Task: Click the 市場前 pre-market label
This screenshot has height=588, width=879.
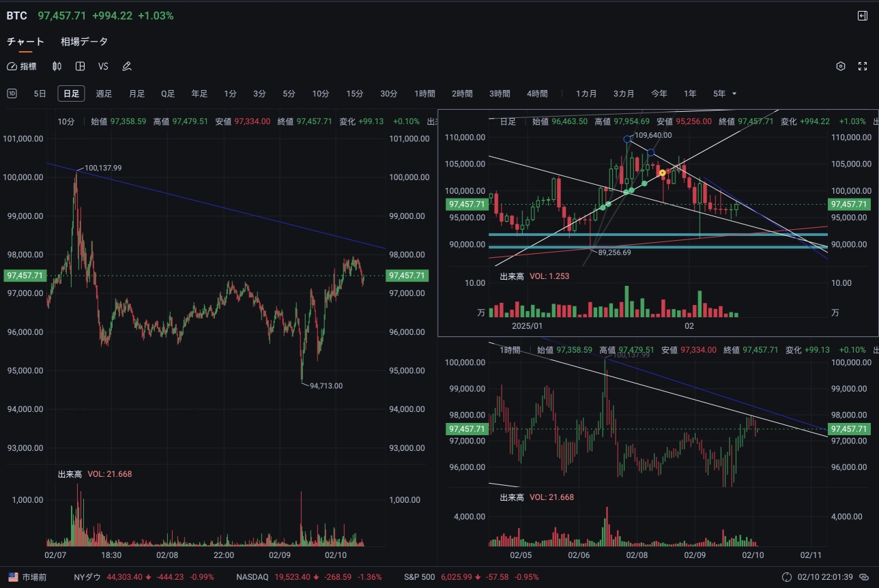Action: pyautogui.click(x=35, y=577)
